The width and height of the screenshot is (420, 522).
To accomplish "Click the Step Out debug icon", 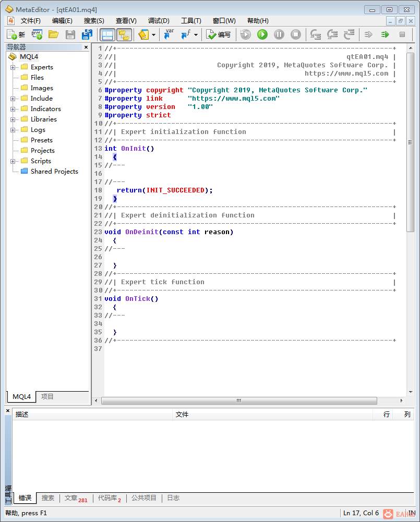I will [349, 34].
